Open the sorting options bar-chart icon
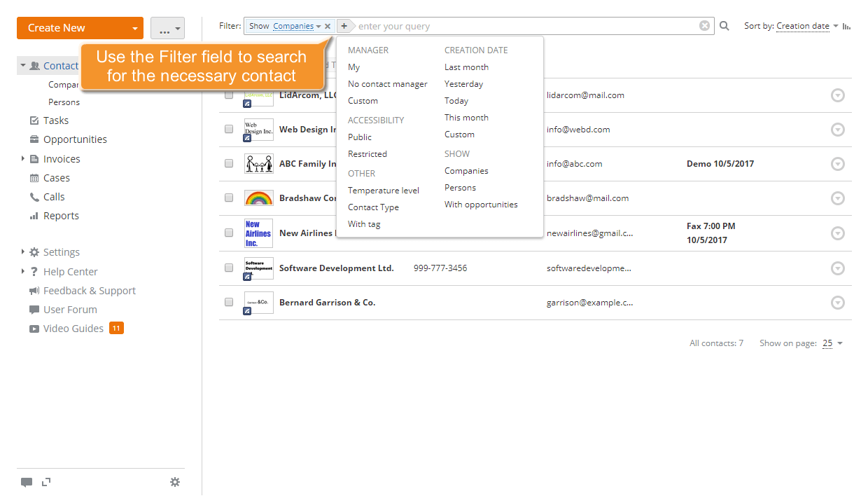This screenshot has width=868, height=496. click(x=844, y=25)
